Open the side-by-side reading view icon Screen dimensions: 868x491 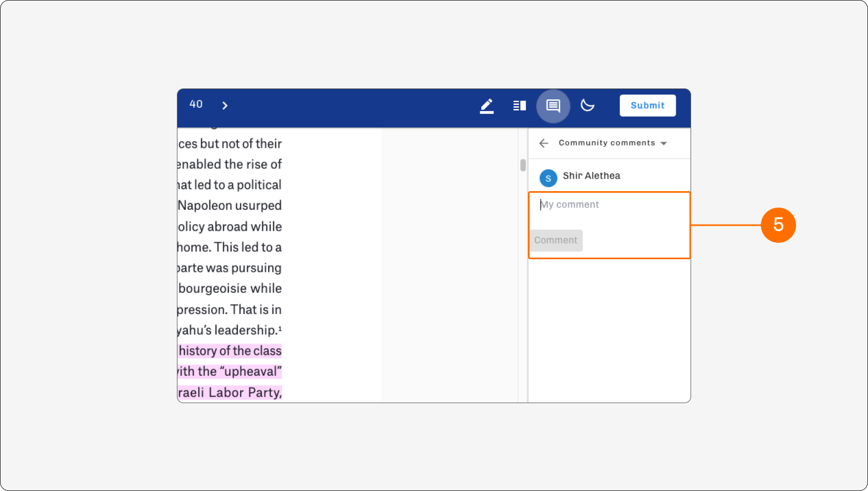520,105
